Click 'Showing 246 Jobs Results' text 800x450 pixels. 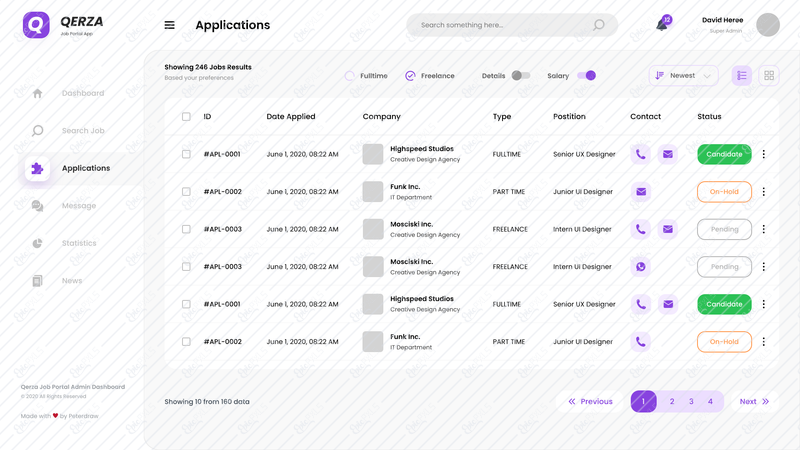pos(208,67)
